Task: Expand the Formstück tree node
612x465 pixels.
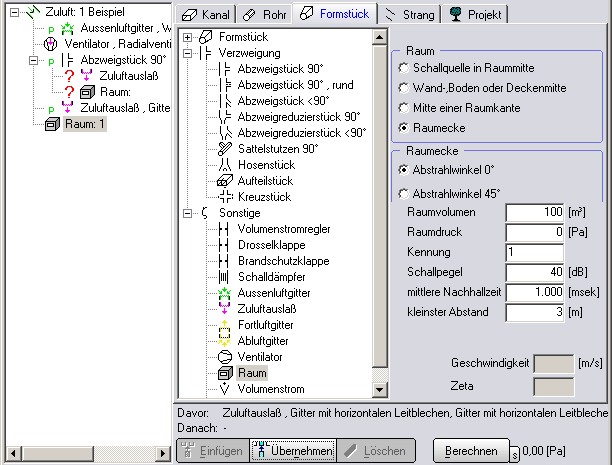Action: tap(188, 37)
